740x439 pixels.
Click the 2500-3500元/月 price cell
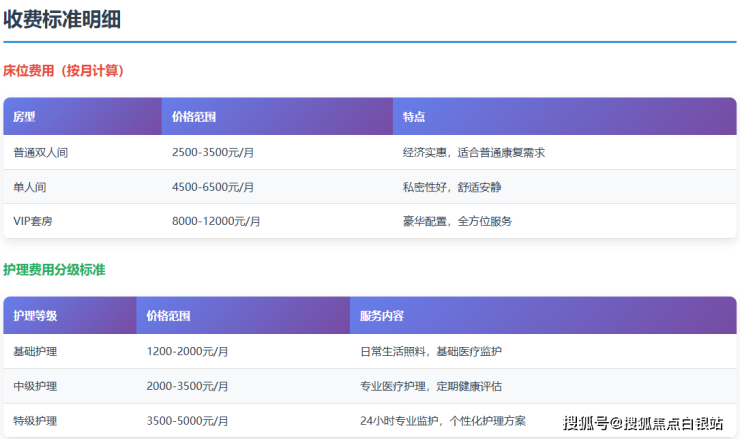pyautogui.click(x=213, y=153)
